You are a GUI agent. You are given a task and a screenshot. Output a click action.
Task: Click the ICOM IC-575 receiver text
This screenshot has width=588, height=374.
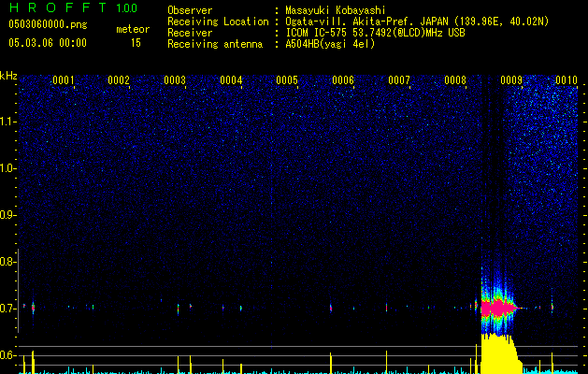pos(375,33)
